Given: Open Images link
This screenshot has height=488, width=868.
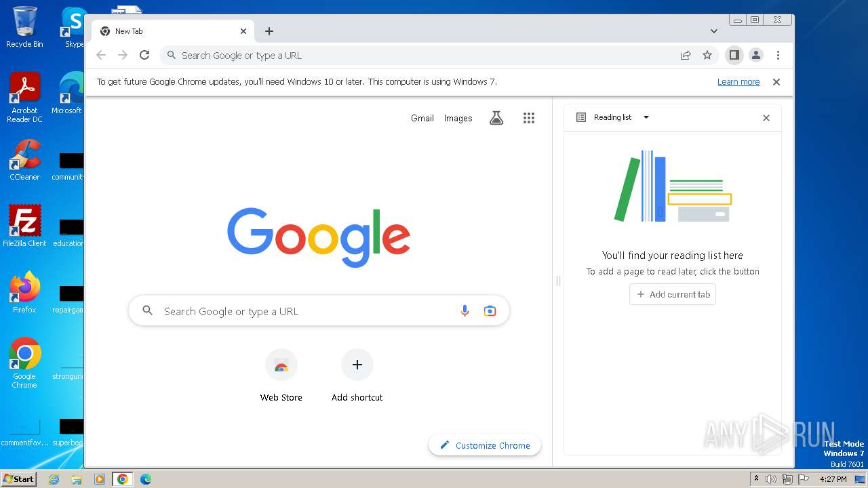Looking at the screenshot, I should pyautogui.click(x=458, y=118).
